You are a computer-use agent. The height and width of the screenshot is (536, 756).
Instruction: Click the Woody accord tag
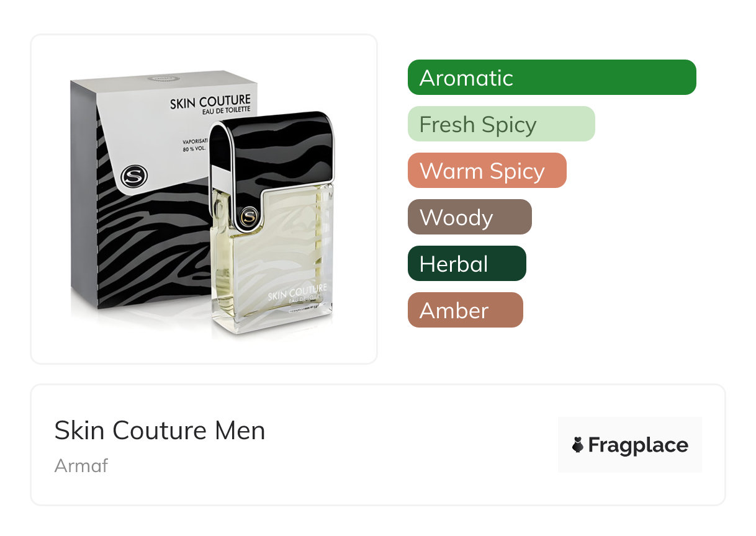[470, 217]
